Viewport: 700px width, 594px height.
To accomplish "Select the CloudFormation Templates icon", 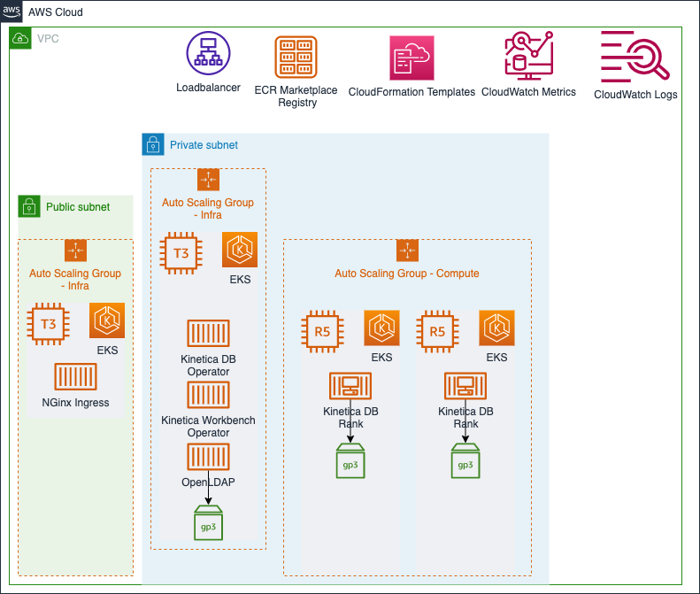I will pos(411,60).
